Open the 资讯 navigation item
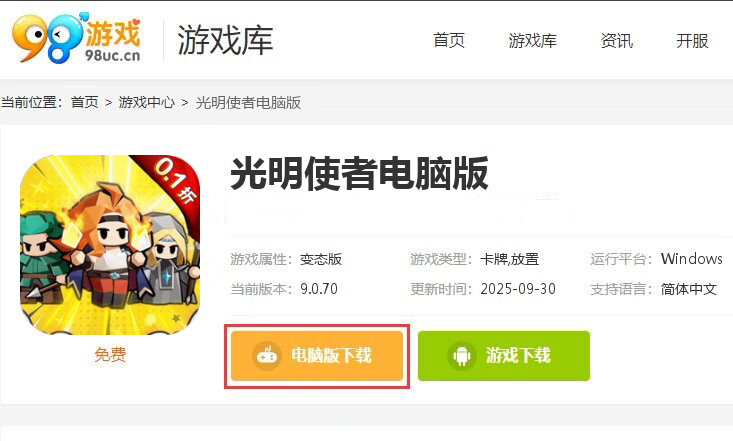The image size is (733, 441). click(x=617, y=41)
